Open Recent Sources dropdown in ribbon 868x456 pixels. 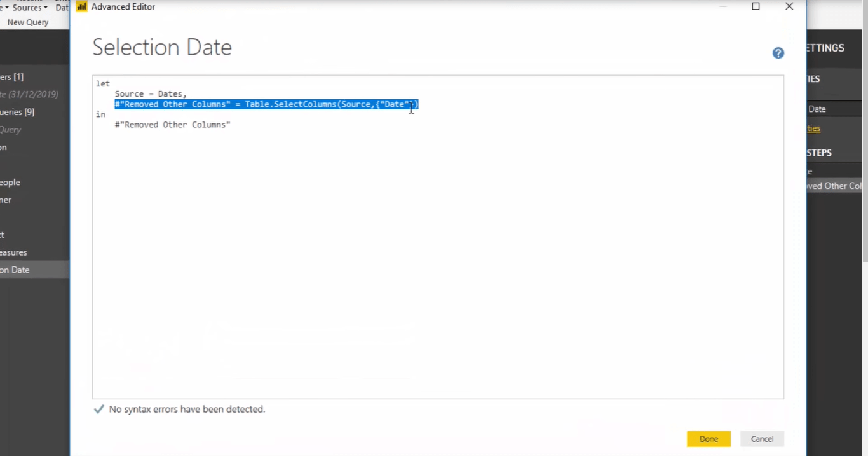(30, 8)
